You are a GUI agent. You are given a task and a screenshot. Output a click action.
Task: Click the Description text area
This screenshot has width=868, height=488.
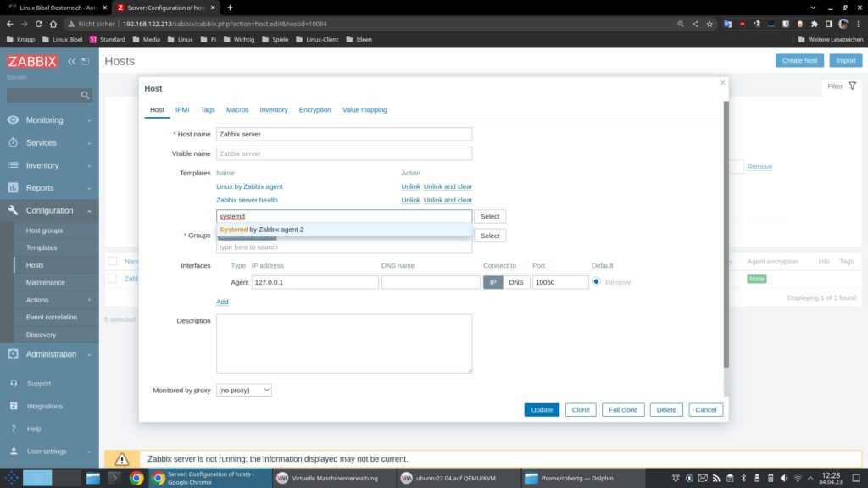pos(344,344)
